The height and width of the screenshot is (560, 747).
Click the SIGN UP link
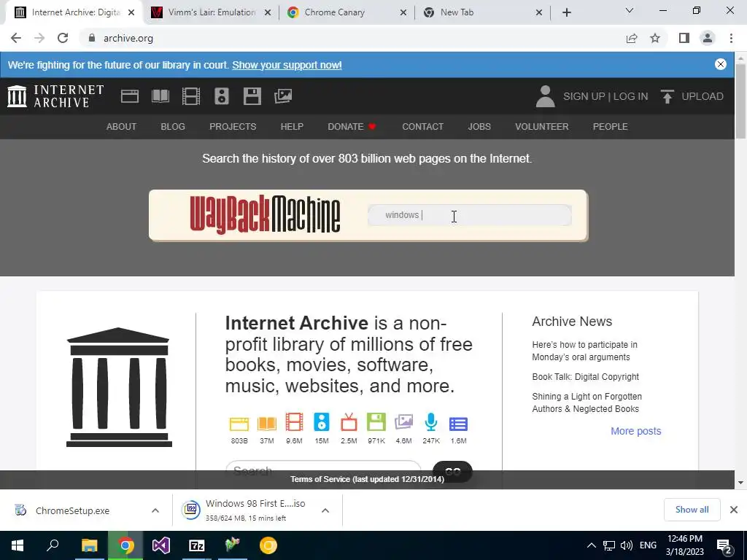(584, 96)
